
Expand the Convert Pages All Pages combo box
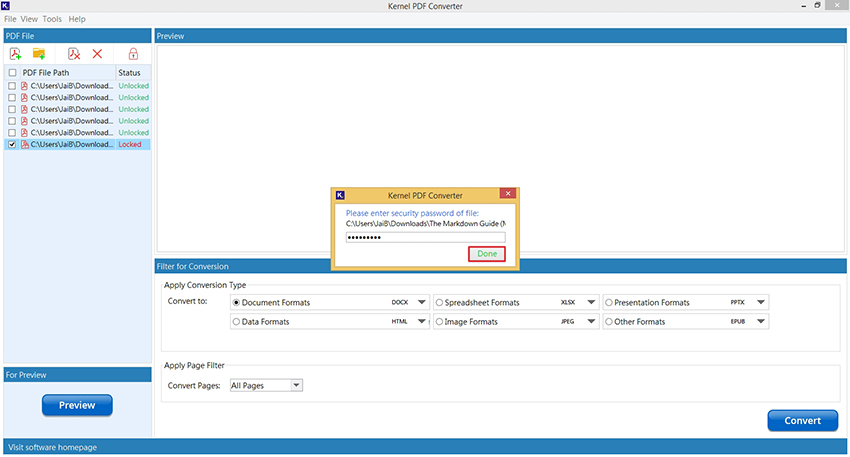297,385
